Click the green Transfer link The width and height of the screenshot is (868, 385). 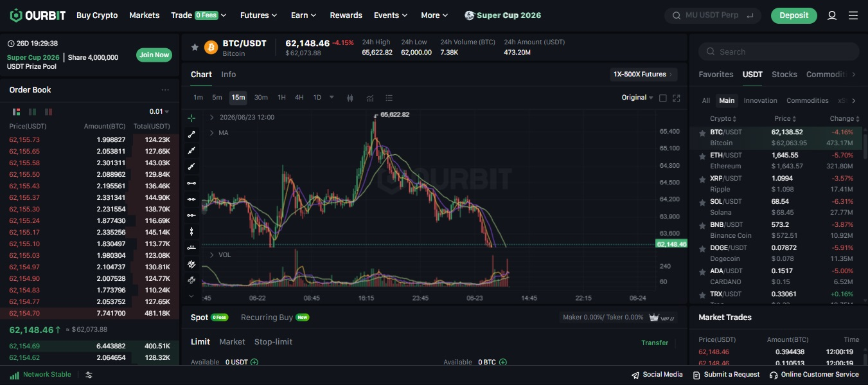tap(655, 343)
